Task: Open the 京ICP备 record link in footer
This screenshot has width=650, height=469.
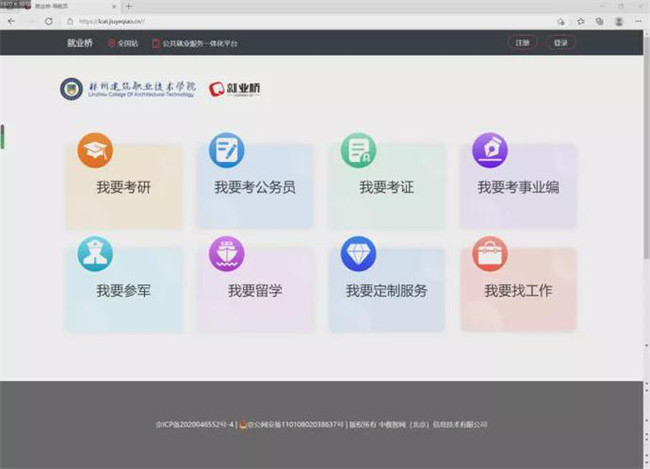Action: [x=195, y=424]
